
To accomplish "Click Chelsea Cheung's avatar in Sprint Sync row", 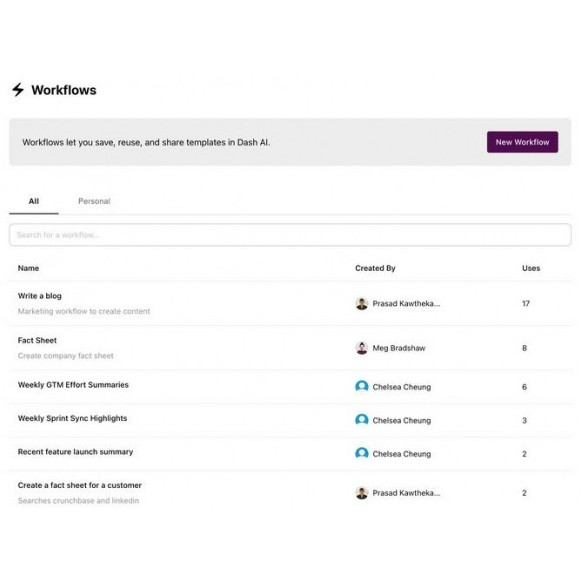I will tap(362, 420).
